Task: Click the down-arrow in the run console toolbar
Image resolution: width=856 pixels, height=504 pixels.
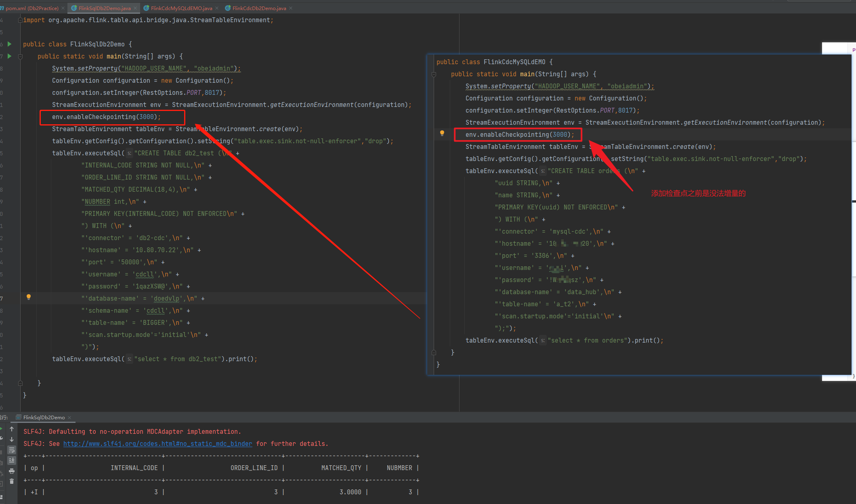Action: (x=12, y=439)
